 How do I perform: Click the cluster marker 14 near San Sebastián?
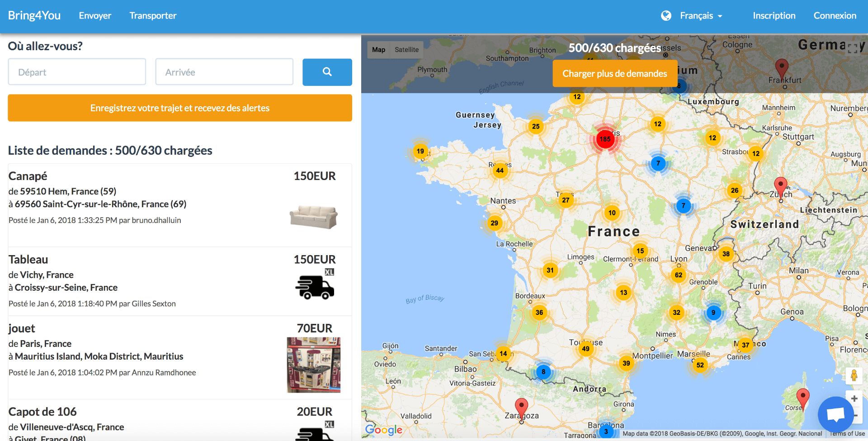(503, 354)
